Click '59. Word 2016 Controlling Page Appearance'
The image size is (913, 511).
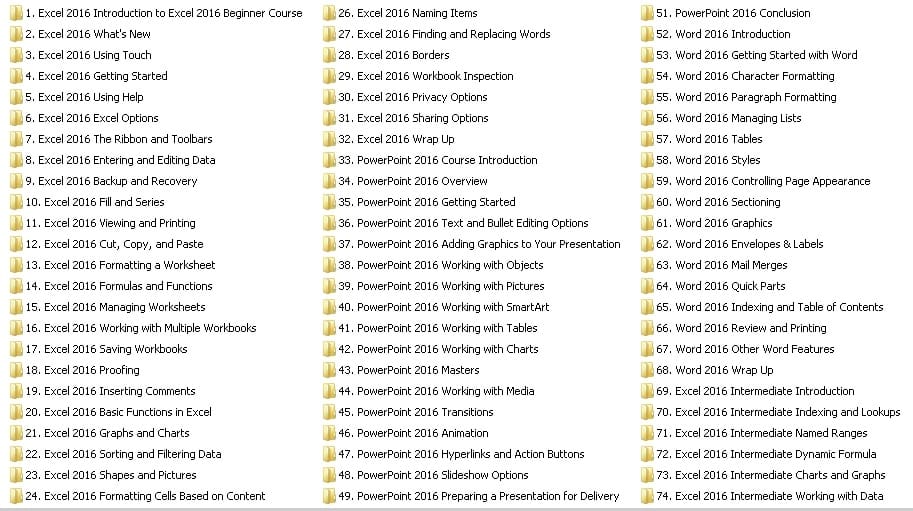pos(763,181)
